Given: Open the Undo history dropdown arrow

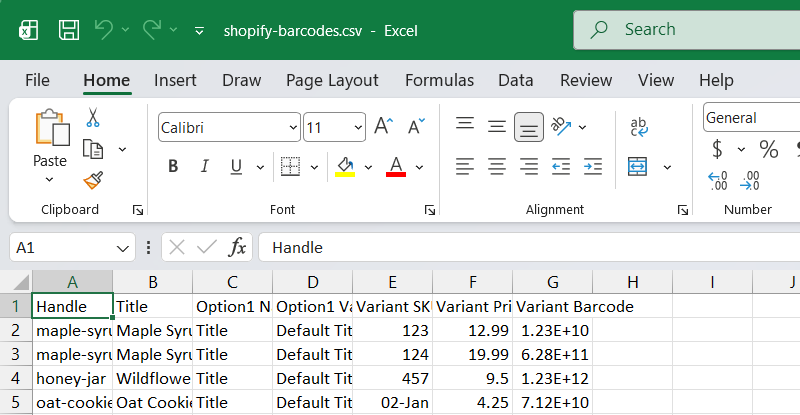Looking at the screenshot, I should (x=125, y=30).
